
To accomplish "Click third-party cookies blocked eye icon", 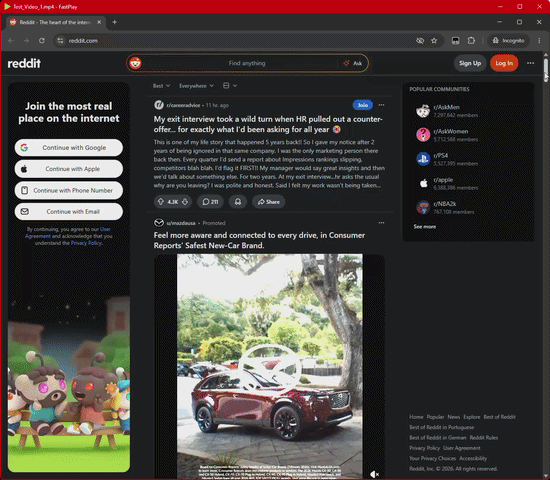I will pyautogui.click(x=420, y=41).
